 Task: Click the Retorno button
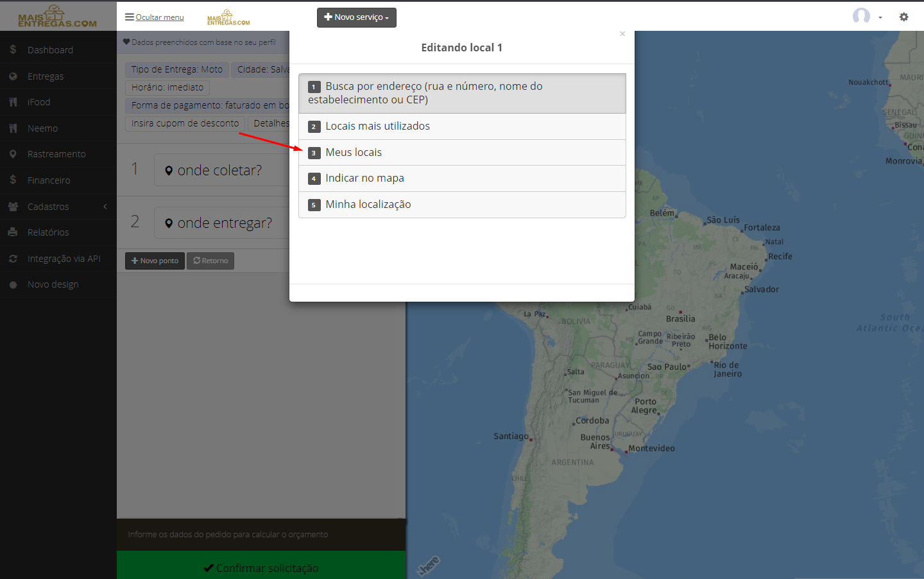[210, 261]
